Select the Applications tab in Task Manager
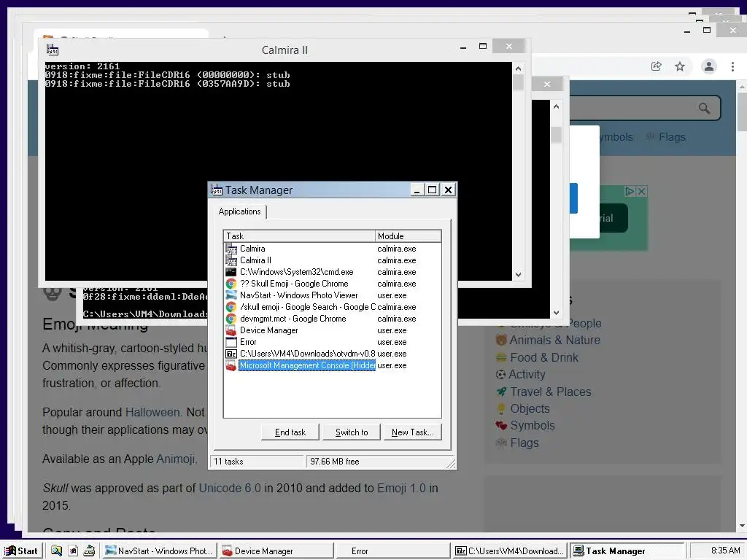 pos(239,211)
